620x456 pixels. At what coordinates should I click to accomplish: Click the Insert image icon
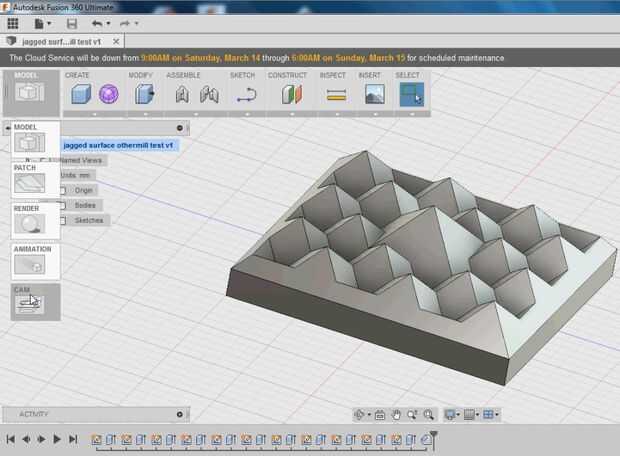373,94
